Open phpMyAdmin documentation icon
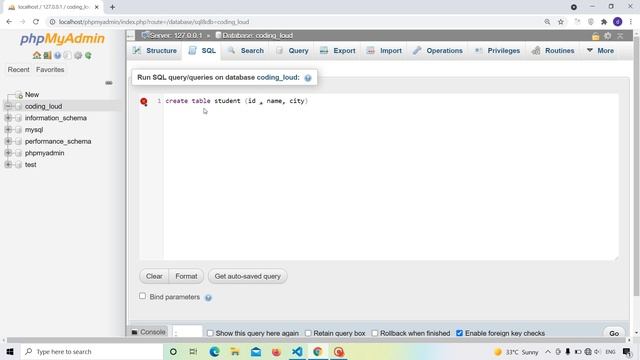This screenshot has width=640, height=360. click(58, 56)
